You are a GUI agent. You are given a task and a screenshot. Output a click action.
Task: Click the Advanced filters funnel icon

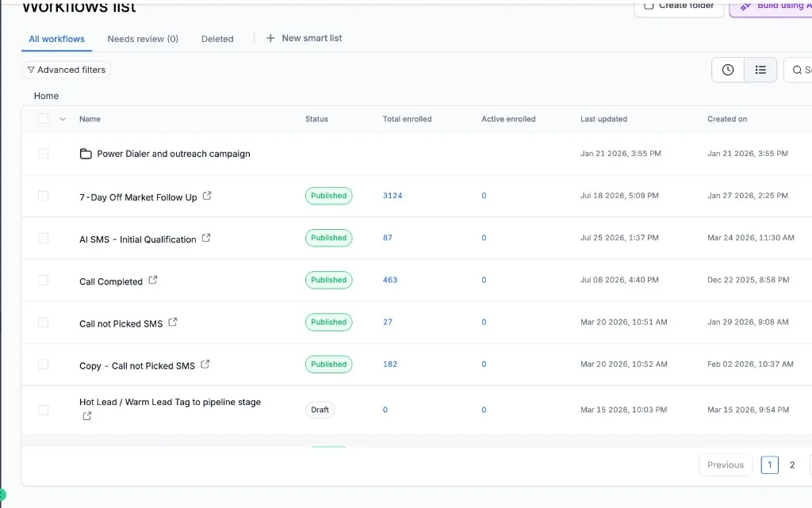coord(31,70)
